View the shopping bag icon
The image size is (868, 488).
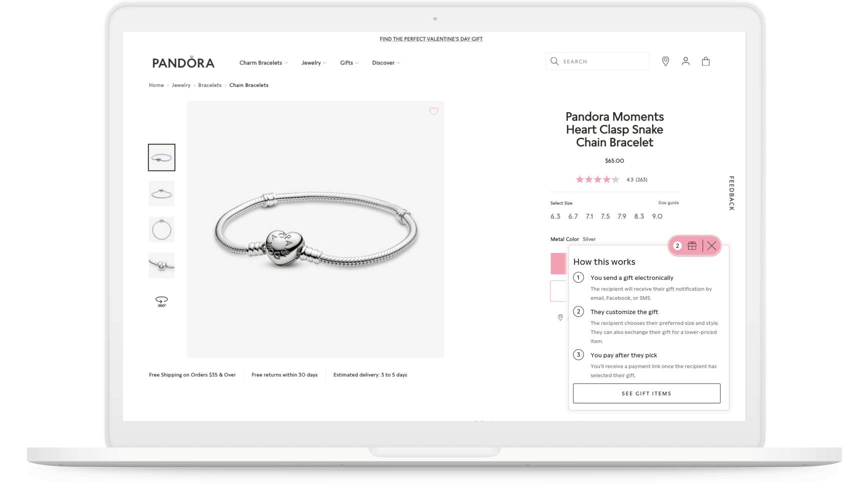[706, 61]
